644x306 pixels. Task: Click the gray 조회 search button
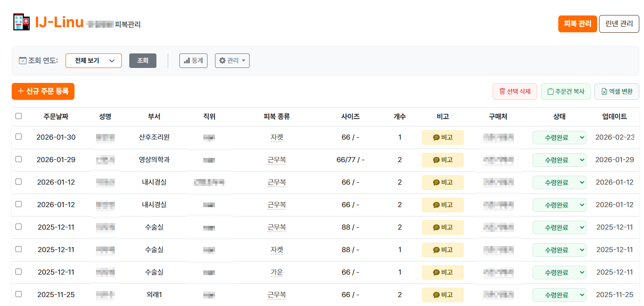point(143,60)
